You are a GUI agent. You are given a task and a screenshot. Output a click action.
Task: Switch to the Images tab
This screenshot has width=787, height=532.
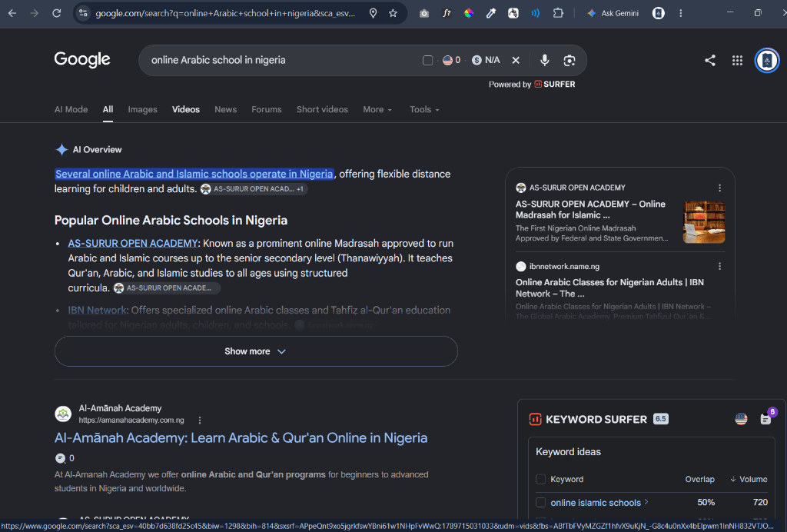coord(142,109)
